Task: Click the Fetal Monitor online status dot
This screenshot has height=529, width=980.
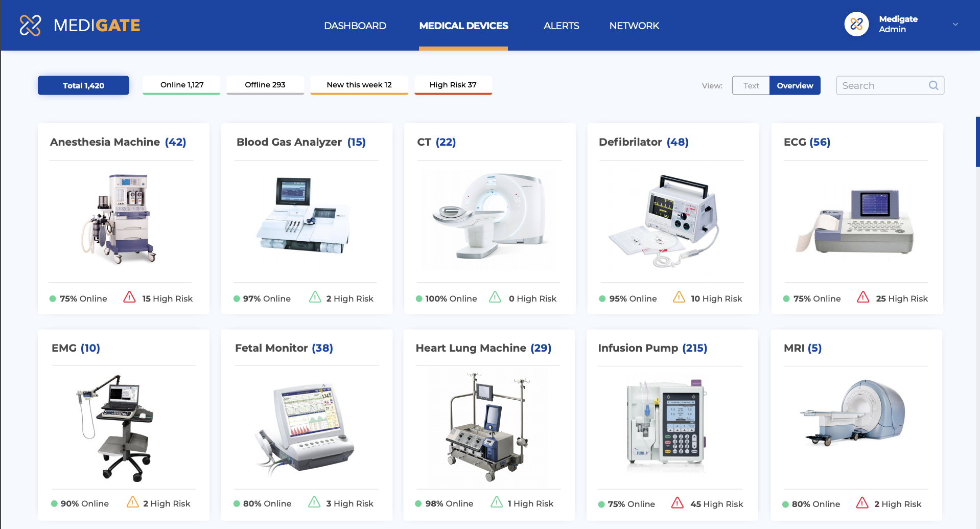Action: tap(237, 504)
